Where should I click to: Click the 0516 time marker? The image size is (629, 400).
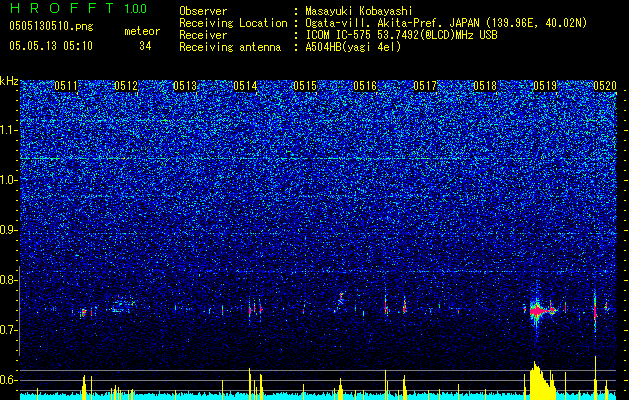click(x=365, y=86)
